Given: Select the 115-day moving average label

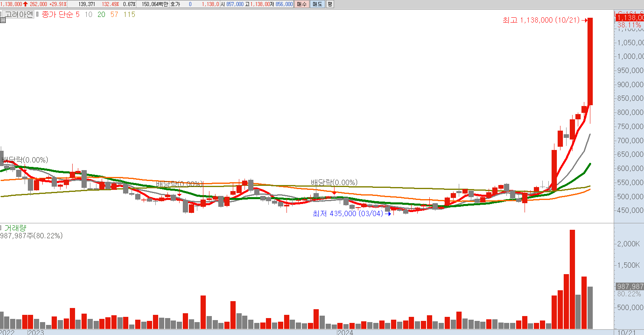Looking at the screenshot, I should point(129,15).
